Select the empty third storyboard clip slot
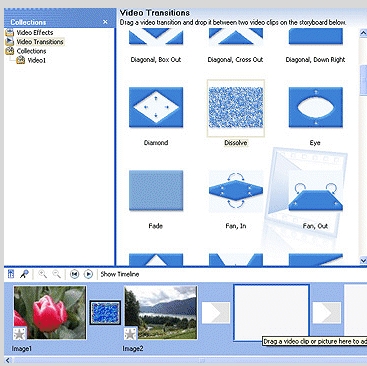 (271, 312)
